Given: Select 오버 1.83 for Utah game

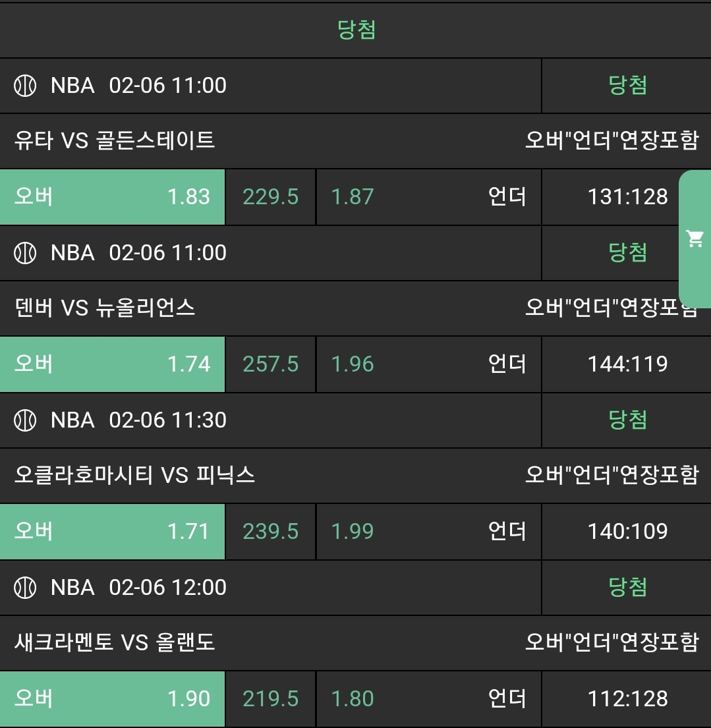Looking at the screenshot, I should pos(112,197).
